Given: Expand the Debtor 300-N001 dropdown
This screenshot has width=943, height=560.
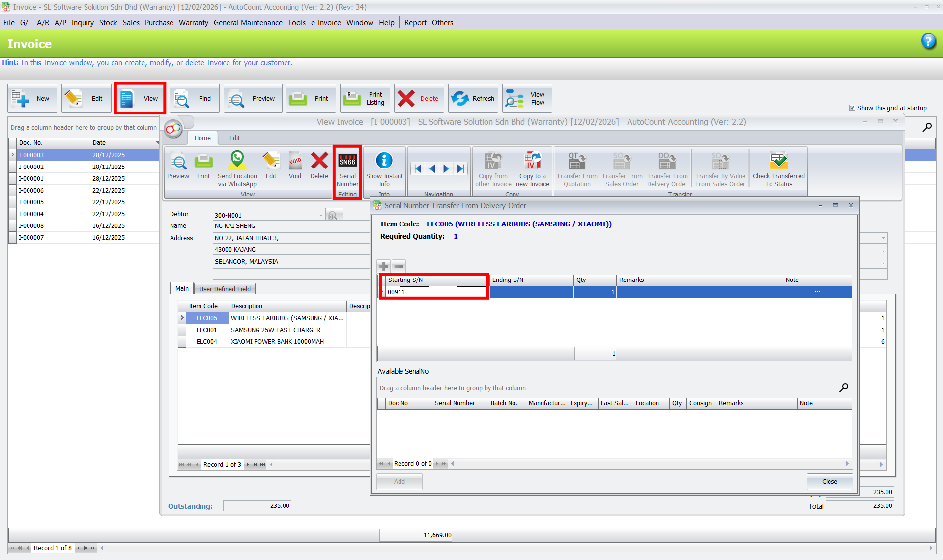Looking at the screenshot, I should click(321, 215).
